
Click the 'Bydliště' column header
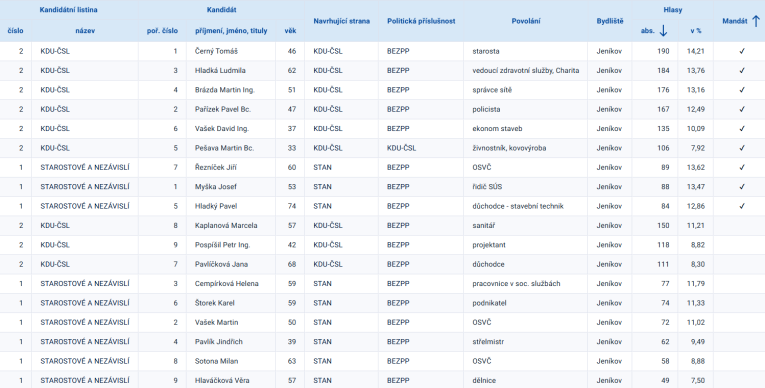pos(610,21)
